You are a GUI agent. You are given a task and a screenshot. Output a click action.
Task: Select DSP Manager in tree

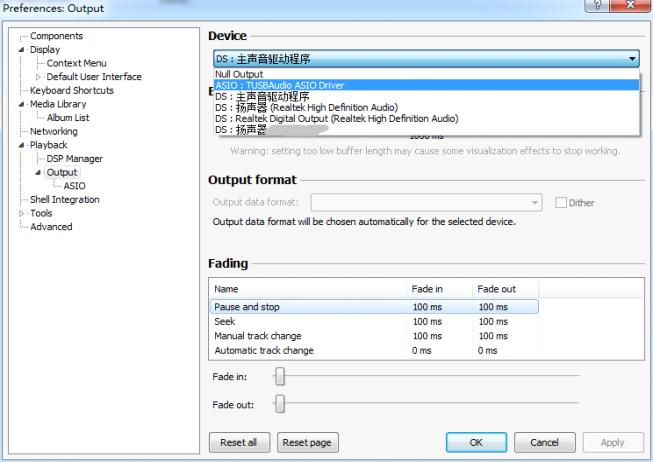pos(75,158)
